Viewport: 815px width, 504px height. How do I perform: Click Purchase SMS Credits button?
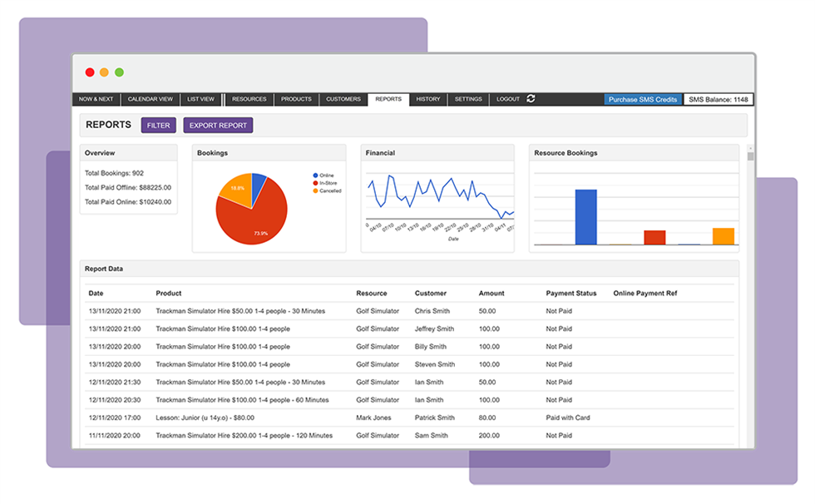(x=643, y=100)
